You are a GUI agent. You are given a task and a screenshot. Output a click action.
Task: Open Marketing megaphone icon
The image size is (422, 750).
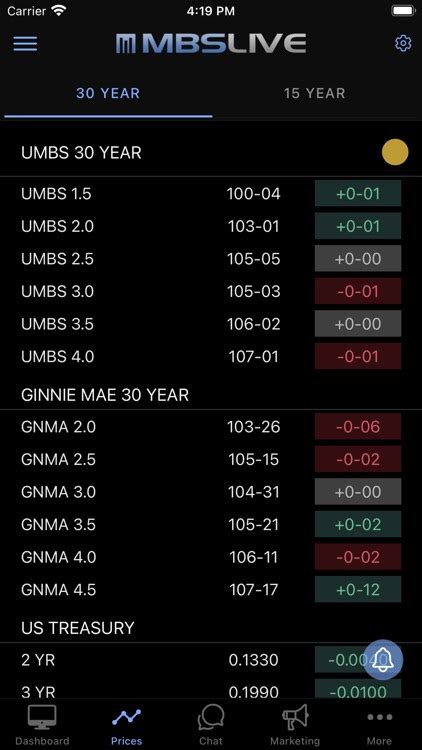click(x=295, y=717)
